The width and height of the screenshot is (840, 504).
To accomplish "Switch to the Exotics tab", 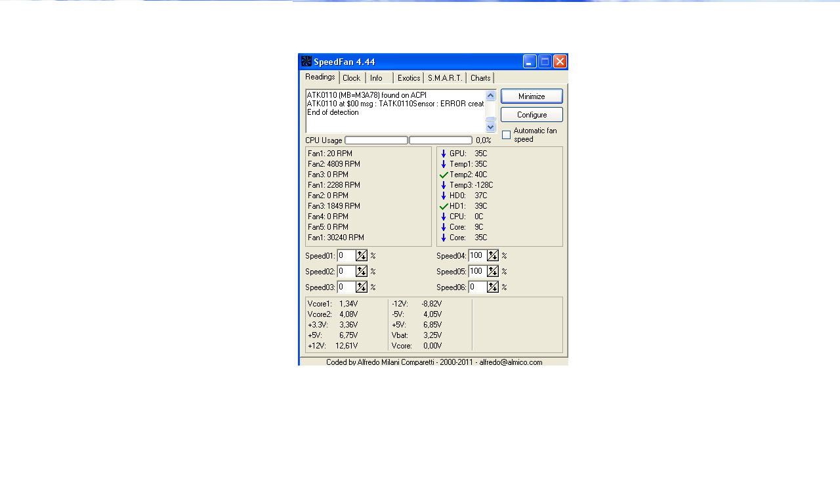I will (x=409, y=78).
